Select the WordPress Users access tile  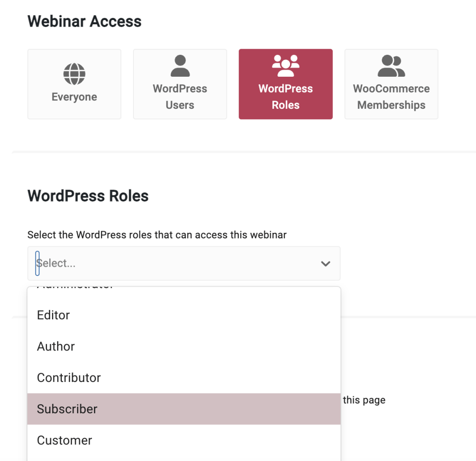point(179,84)
